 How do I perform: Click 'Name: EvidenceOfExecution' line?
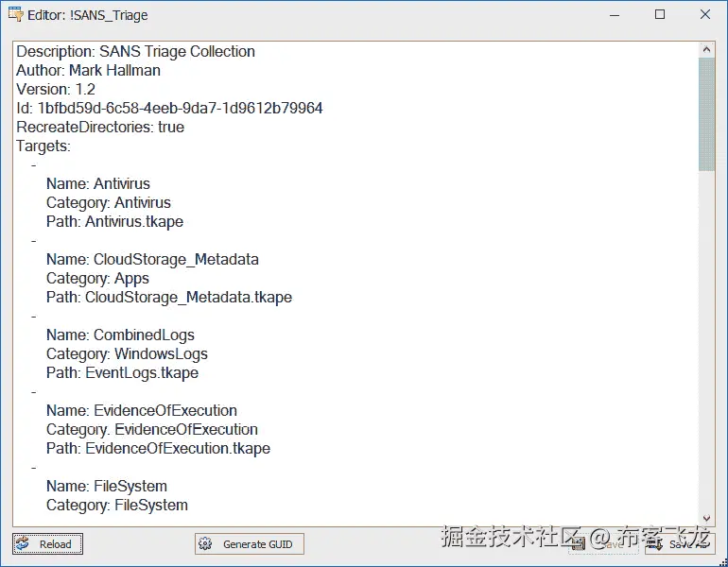pos(142,411)
